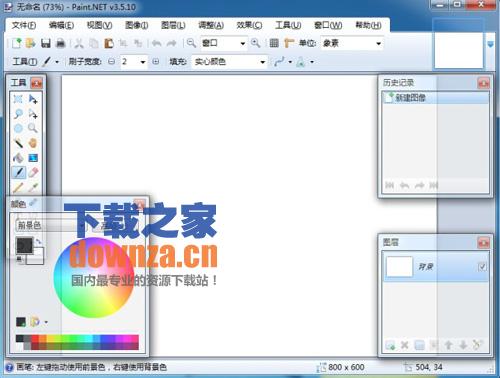500x378 pixels.
Task: Open the 文件(F) menu
Action: (24, 25)
